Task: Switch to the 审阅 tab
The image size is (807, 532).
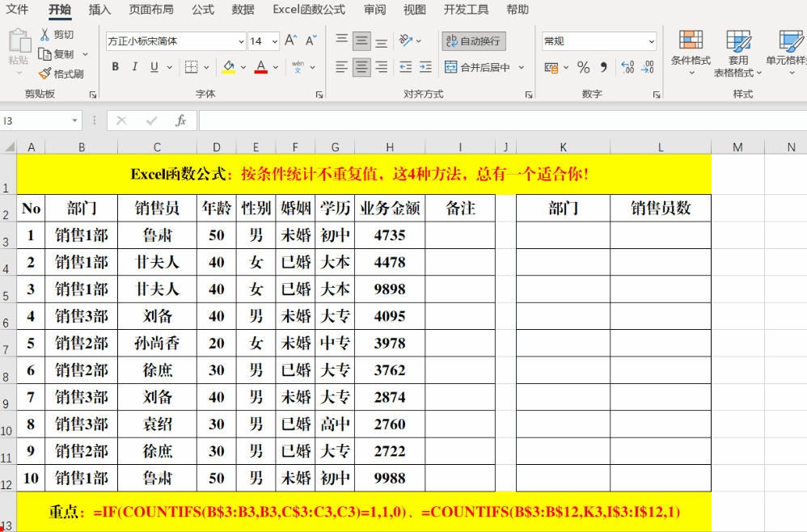Action: (x=374, y=10)
